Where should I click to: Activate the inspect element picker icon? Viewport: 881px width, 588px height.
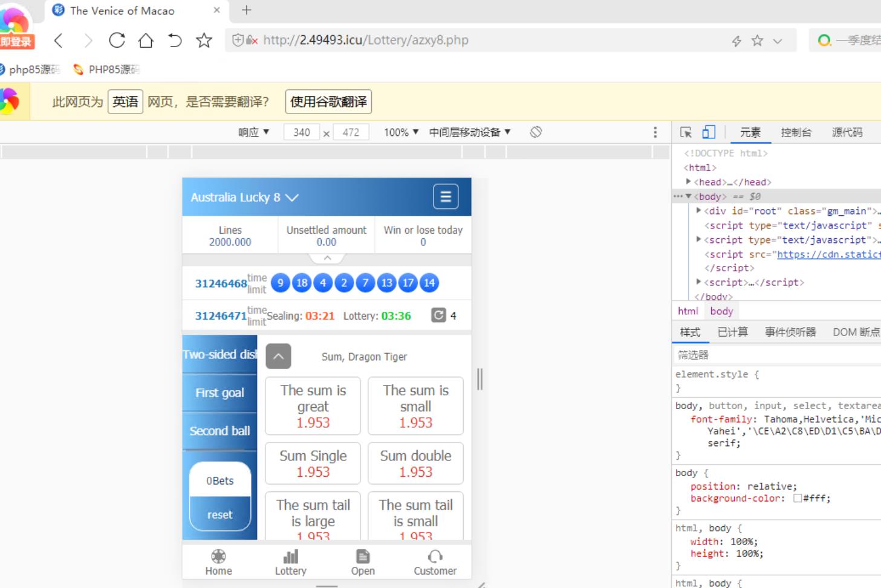(686, 132)
